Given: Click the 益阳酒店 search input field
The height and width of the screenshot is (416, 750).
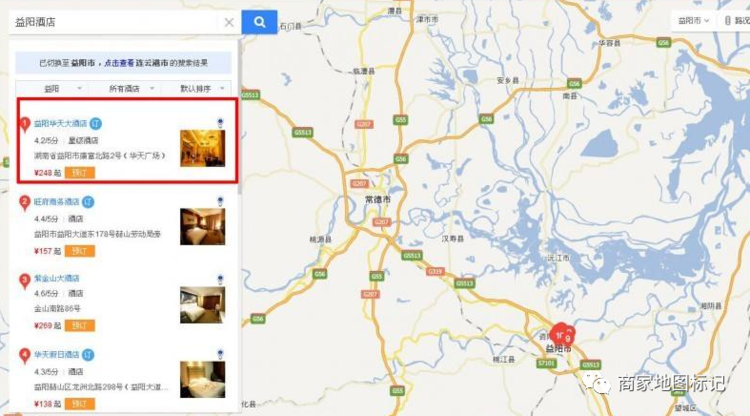Looking at the screenshot, I should 115,22.
